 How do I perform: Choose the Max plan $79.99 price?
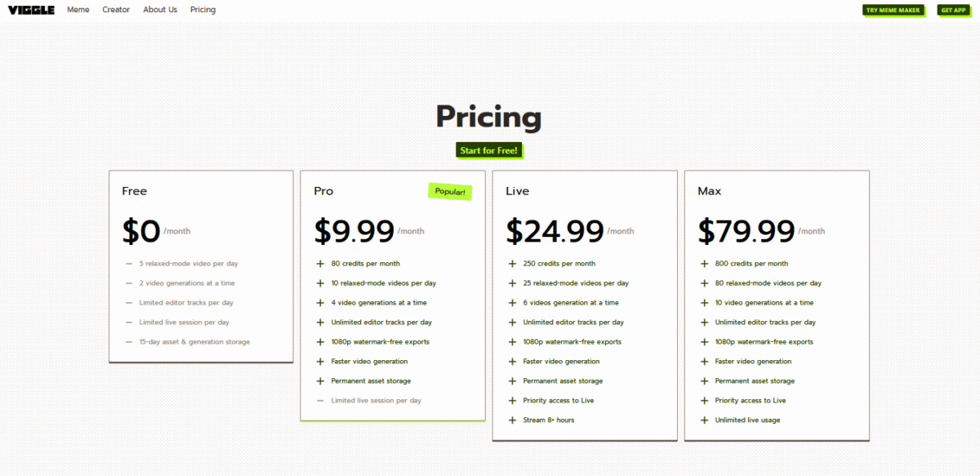(x=746, y=231)
